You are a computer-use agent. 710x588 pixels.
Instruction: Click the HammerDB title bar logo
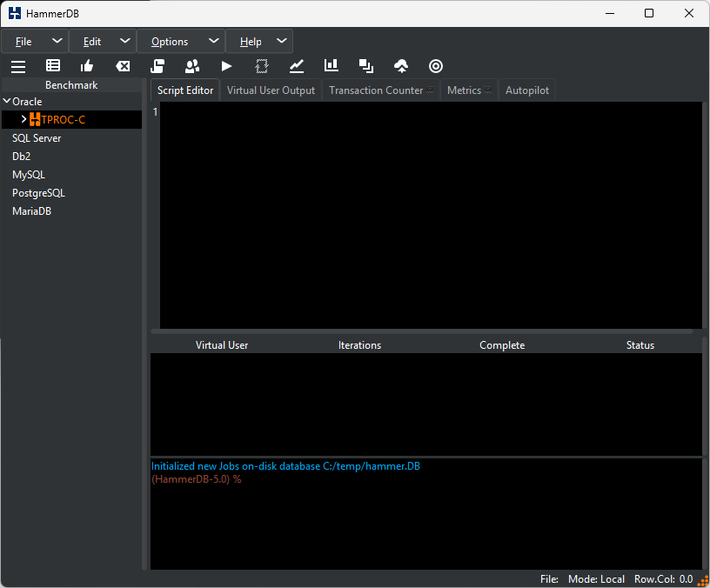15,13
